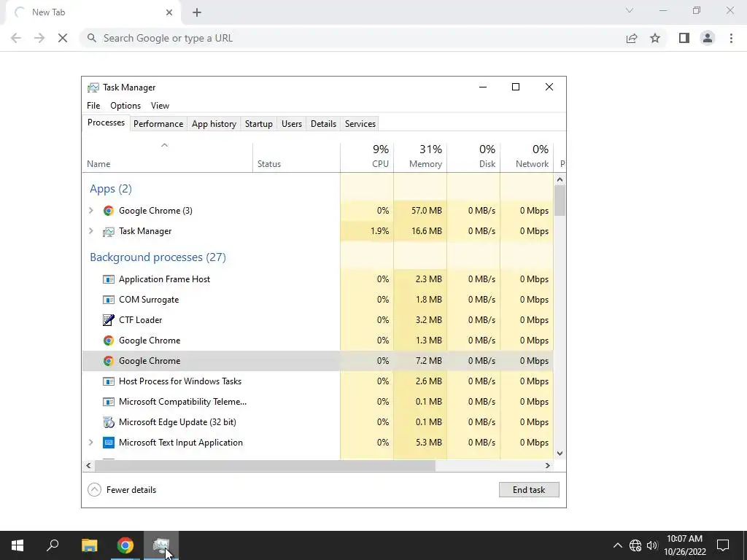Open the Chrome profile avatar

(x=708, y=38)
